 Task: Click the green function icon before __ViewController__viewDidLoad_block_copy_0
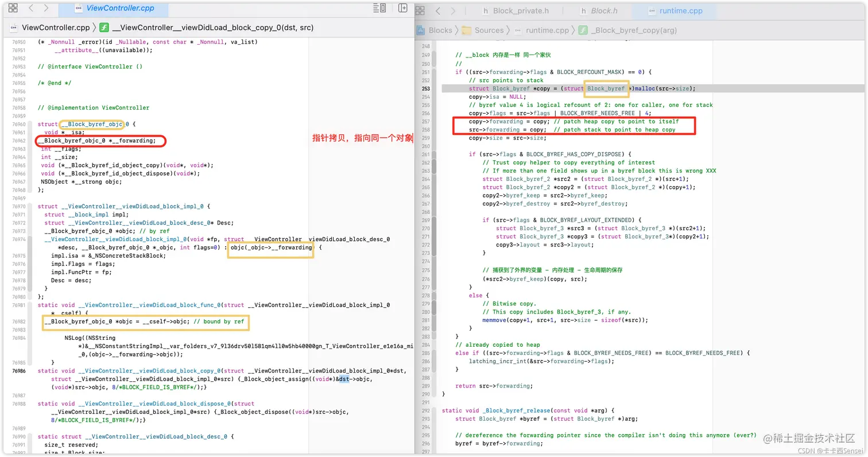104,27
